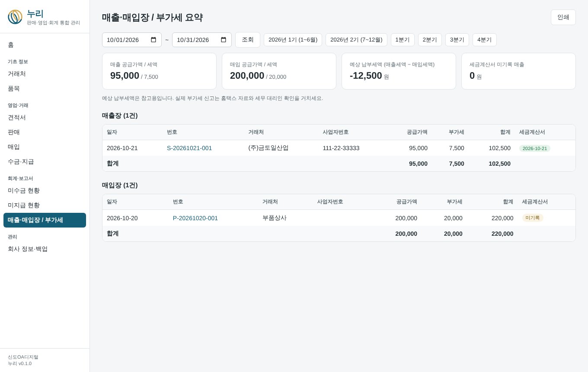Click the -12,500 expected tax value

(x=366, y=76)
